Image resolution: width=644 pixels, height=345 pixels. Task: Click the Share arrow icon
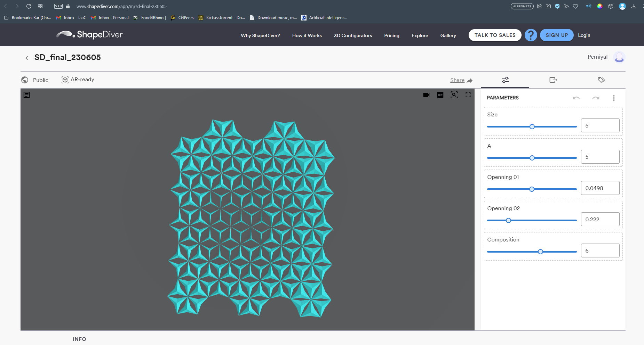click(470, 80)
